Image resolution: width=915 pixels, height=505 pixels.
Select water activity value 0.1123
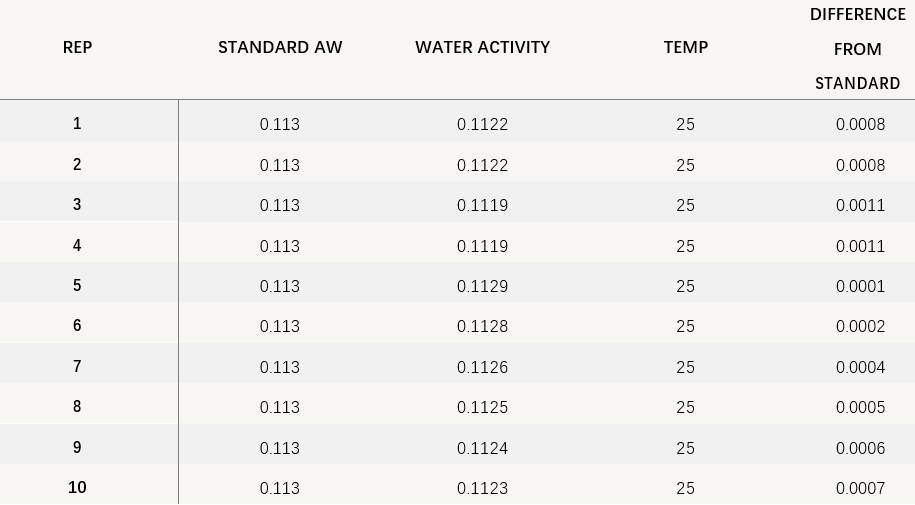point(482,488)
